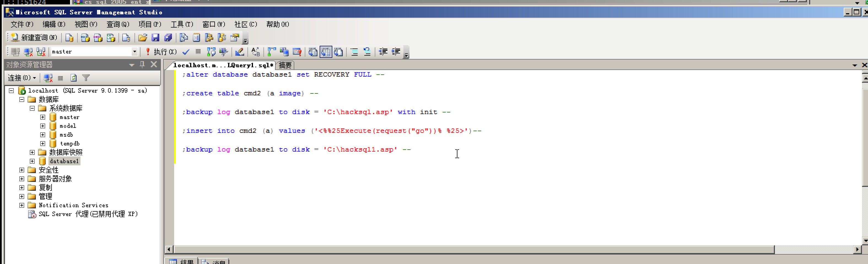
Task: Switch output to Results to File
Action: tap(339, 52)
